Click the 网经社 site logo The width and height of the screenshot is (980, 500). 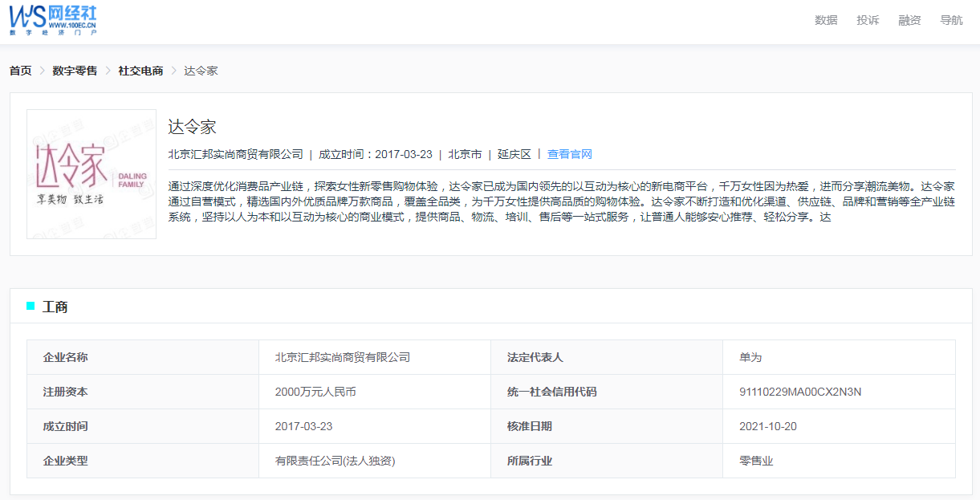coord(53,19)
